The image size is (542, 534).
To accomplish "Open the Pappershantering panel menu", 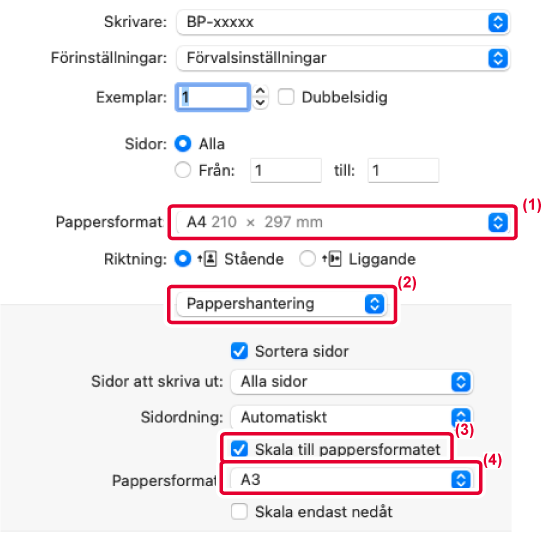I will pos(281,303).
